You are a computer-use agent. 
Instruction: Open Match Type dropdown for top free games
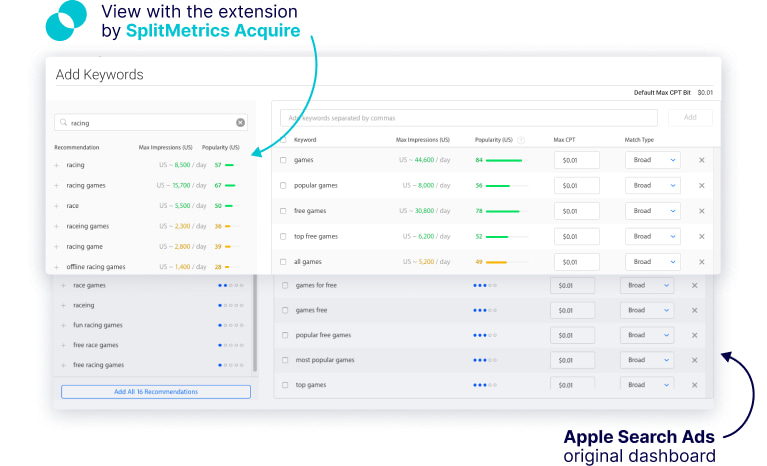click(653, 236)
